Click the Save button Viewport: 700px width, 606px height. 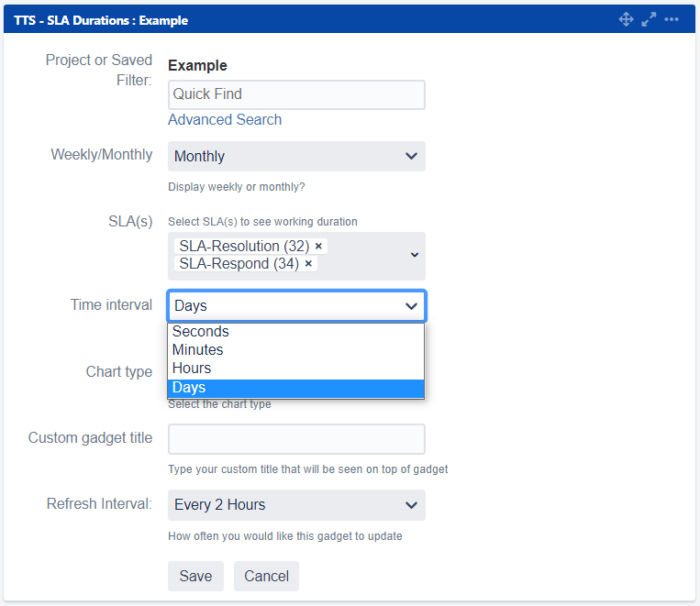195,576
